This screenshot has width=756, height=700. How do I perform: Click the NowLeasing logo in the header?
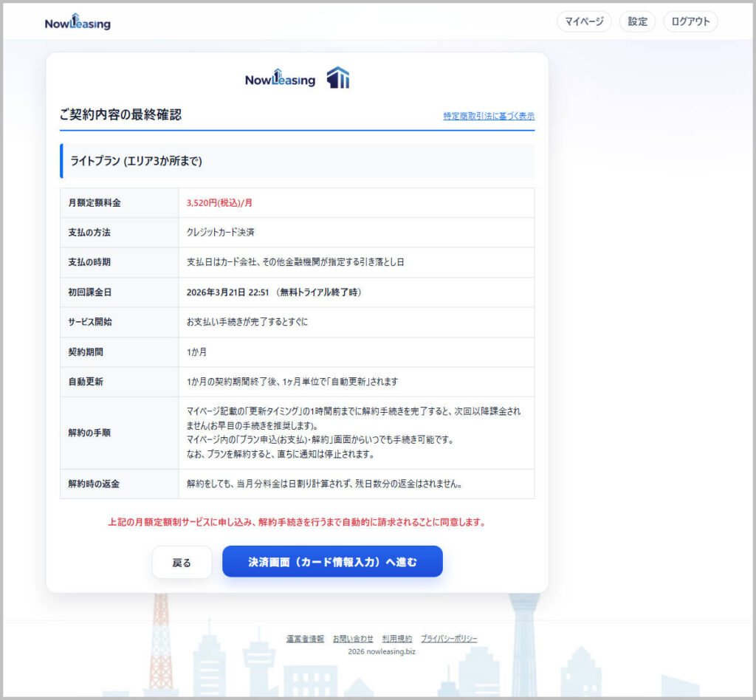78,22
